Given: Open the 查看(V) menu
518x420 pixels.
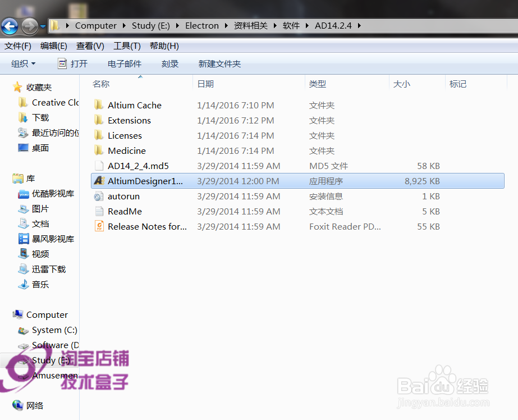Looking at the screenshot, I should pos(90,46).
